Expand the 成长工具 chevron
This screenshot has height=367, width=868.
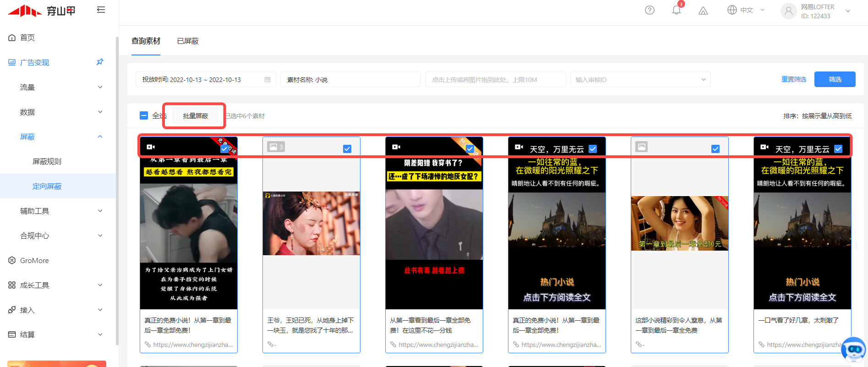100,285
